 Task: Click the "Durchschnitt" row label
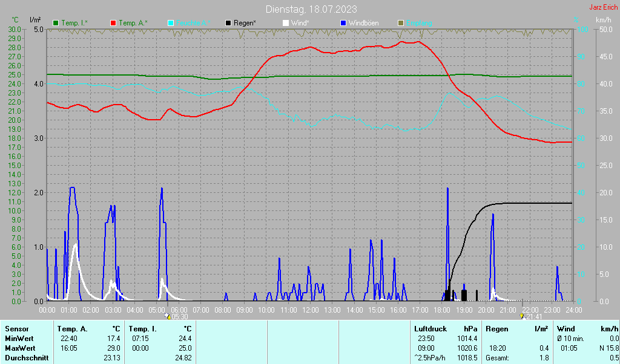click(27, 358)
